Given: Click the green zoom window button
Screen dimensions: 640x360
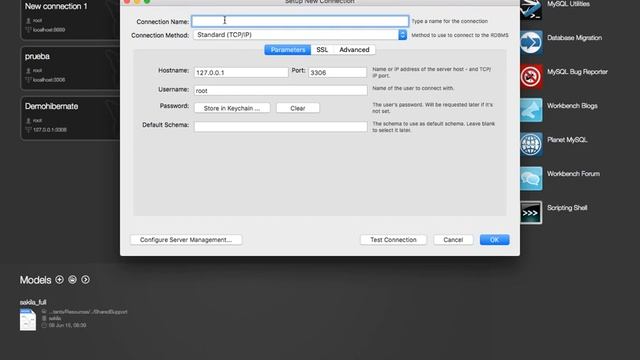Looking at the screenshot, I should coord(147,1).
